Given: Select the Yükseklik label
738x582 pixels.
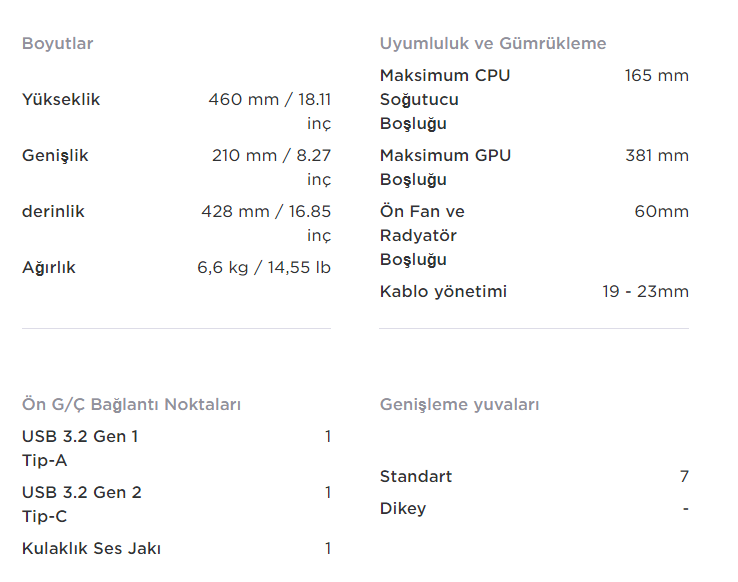Looking at the screenshot, I should (x=61, y=100).
